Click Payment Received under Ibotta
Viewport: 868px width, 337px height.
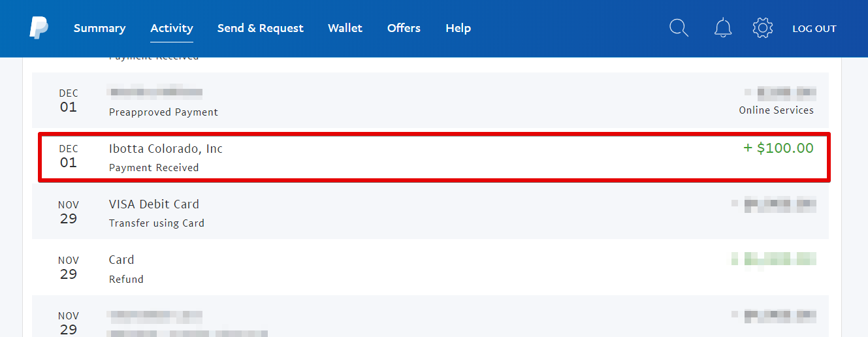154,168
